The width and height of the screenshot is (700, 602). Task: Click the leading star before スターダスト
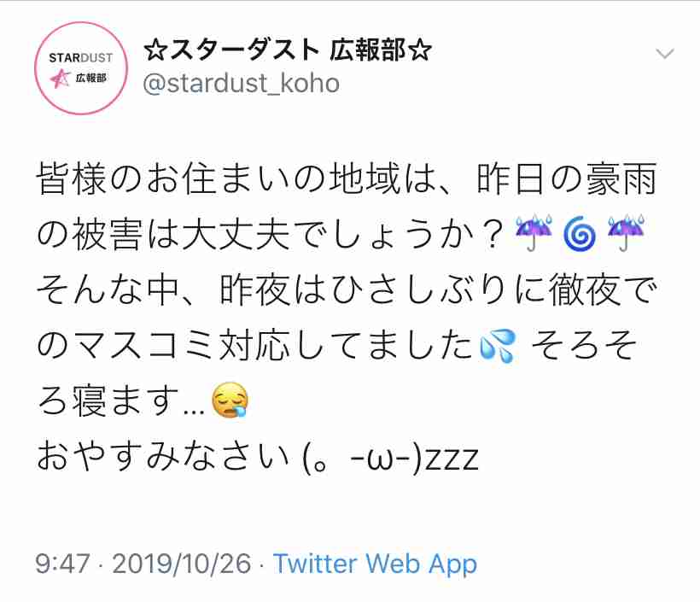click(155, 50)
